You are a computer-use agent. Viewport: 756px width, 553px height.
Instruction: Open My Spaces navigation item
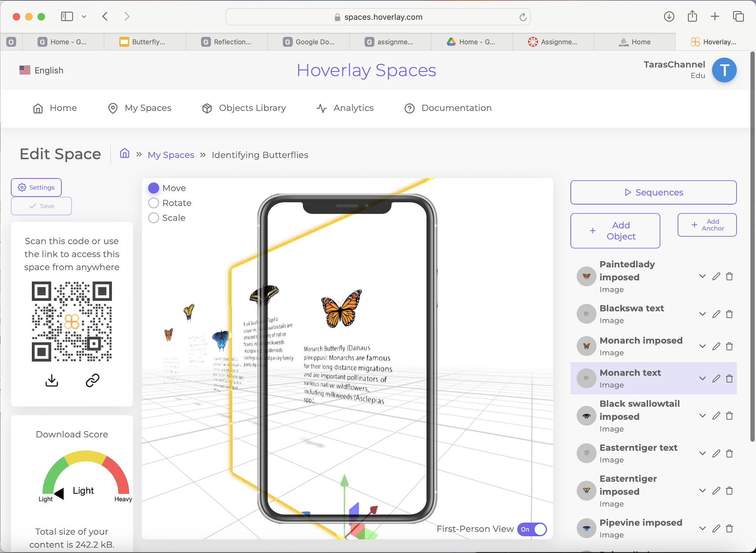(x=140, y=108)
